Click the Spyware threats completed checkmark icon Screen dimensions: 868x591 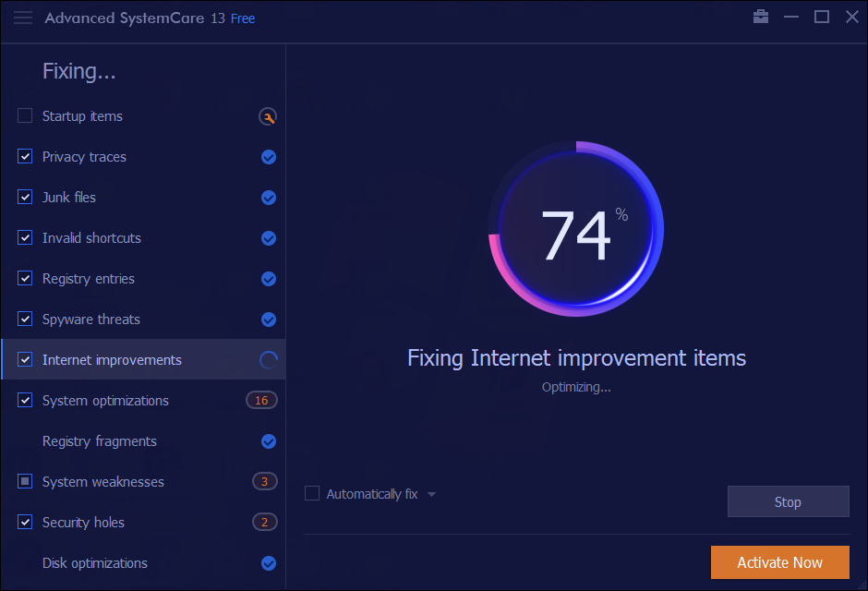pyautogui.click(x=269, y=320)
